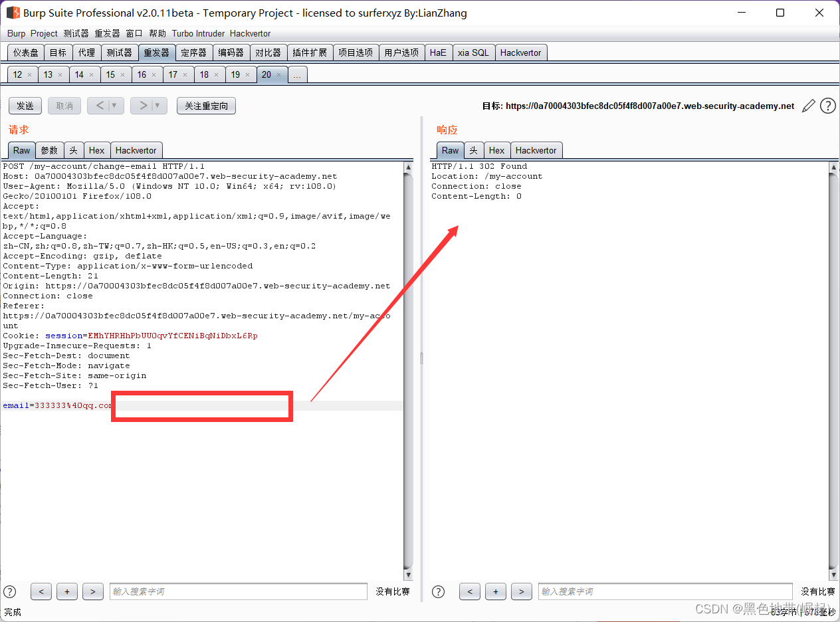Switch to the 插件扩展 extender tab
The width and height of the screenshot is (840, 622).
click(310, 52)
